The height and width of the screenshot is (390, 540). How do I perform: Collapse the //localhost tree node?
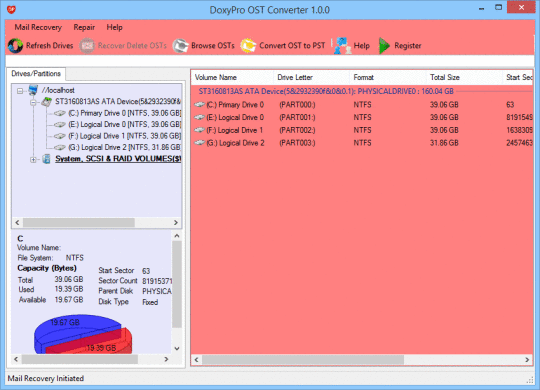click(x=20, y=91)
